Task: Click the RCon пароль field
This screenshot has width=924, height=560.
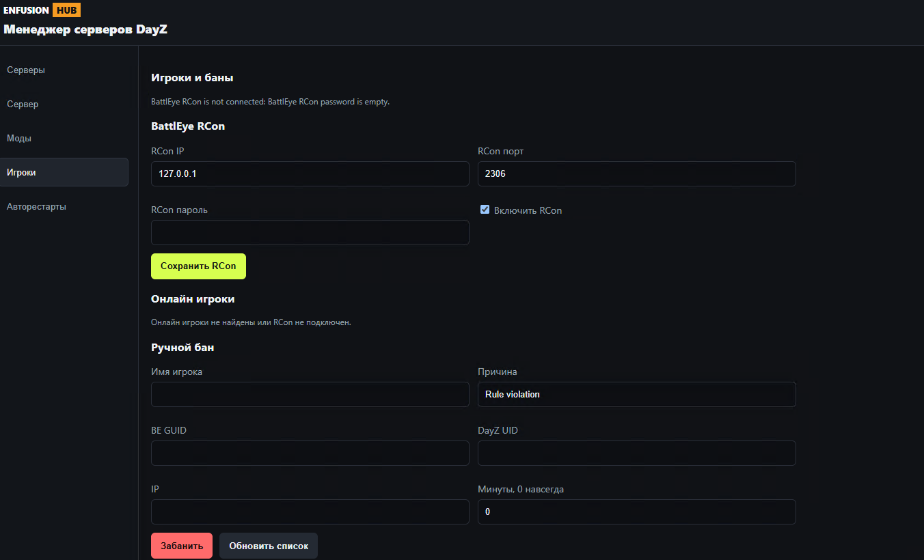Action: [x=310, y=232]
